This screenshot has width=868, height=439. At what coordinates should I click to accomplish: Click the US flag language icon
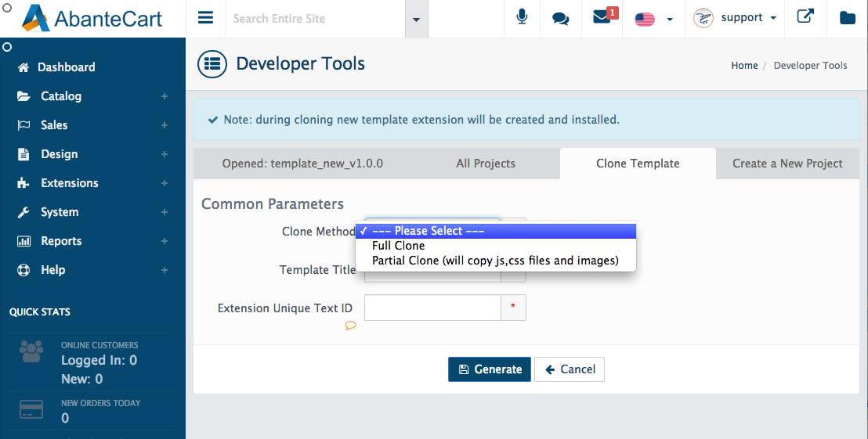coord(645,20)
